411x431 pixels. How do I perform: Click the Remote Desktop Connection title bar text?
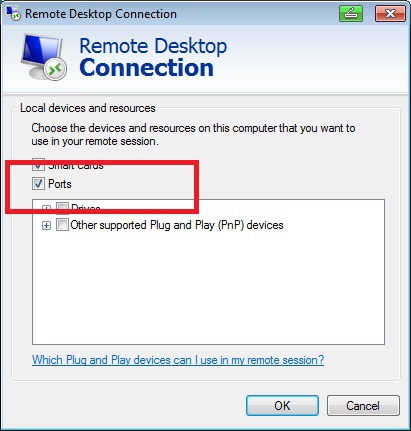pyautogui.click(x=101, y=14)
